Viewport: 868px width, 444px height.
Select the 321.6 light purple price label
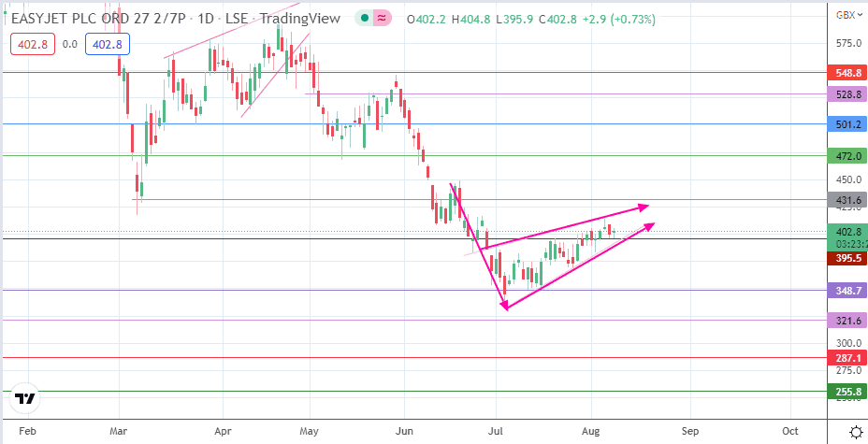(x=846, y=320)
